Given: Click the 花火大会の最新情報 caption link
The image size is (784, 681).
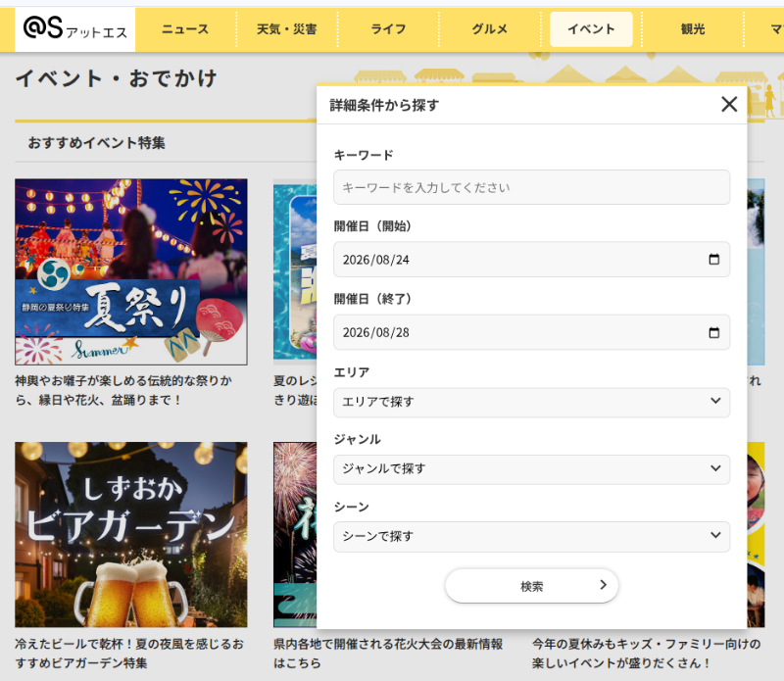Looking at the screenshot, I should coord(388,653).
